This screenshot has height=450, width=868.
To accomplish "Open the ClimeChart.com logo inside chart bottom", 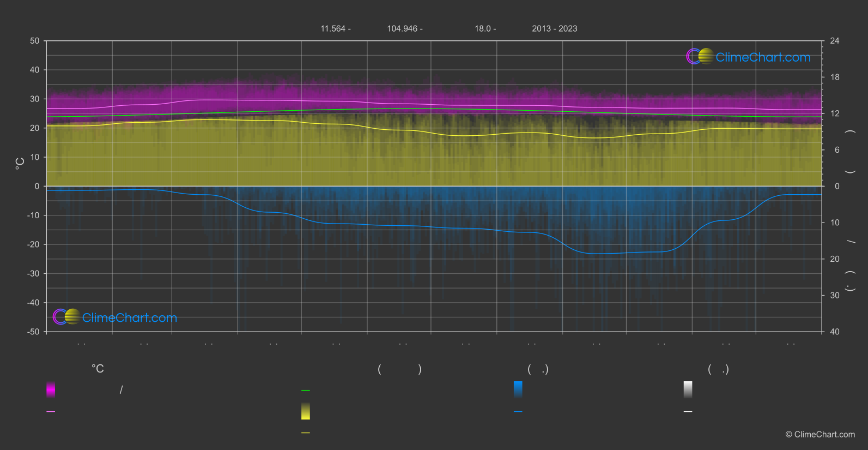I will (115, 317).
